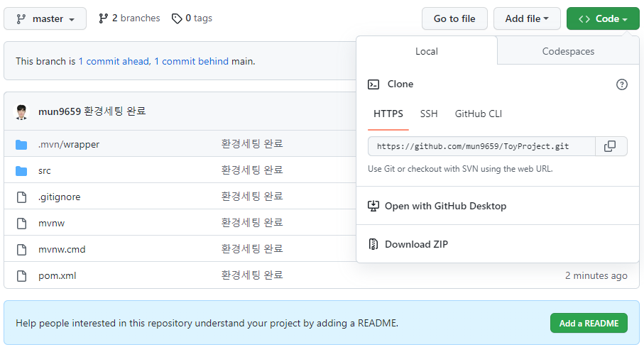The image size is (644, 352).
Task: Click the mvnw.cmd file icon
Action: pos(22,250)
